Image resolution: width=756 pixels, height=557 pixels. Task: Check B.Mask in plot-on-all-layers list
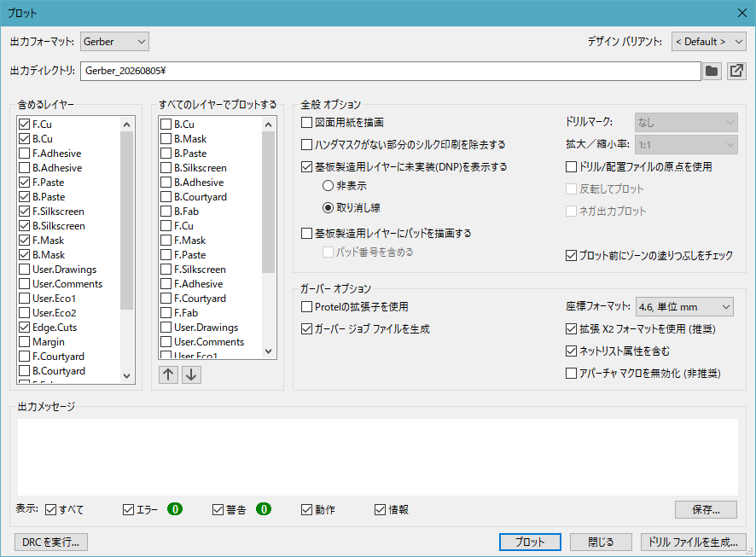166,139
